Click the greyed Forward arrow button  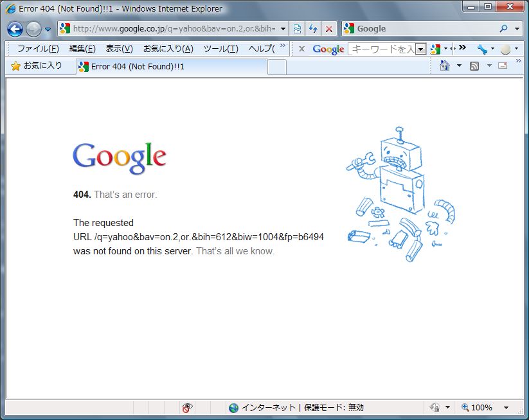tap(33, 30)
